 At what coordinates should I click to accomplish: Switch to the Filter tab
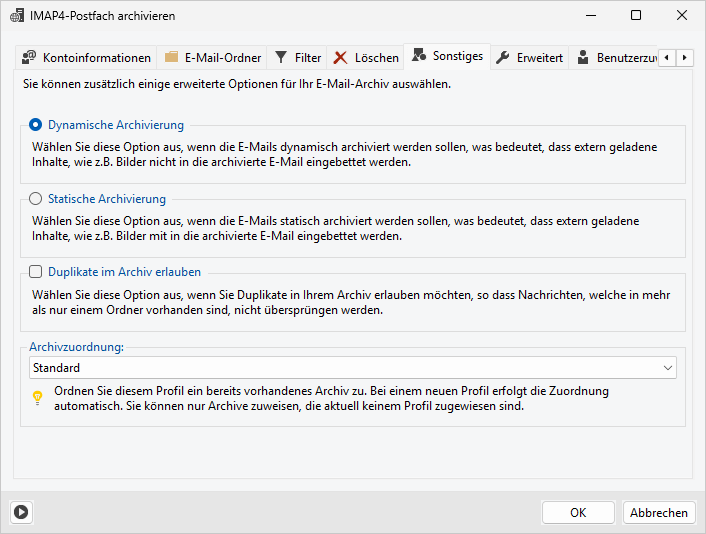pyautogui.click(x=307, y=58)
